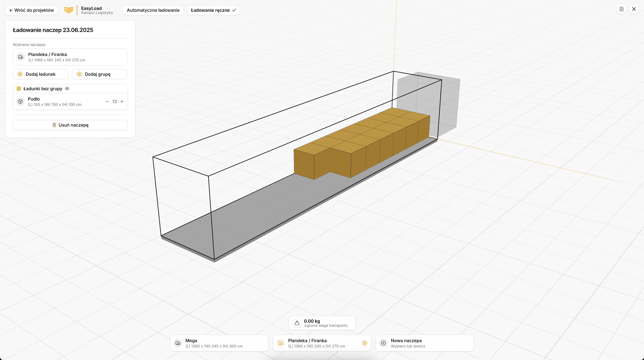The height and width of the screenshot is (360, 644).
Task: Click the weight scale icon near 0.00 kg
Action: click(297, 323)
